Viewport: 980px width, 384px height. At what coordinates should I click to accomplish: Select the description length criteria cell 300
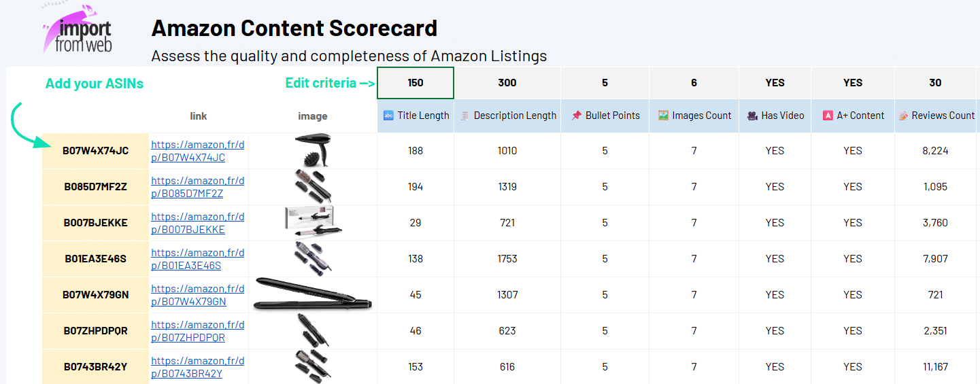pyautogui.click(x=507, y=83)
